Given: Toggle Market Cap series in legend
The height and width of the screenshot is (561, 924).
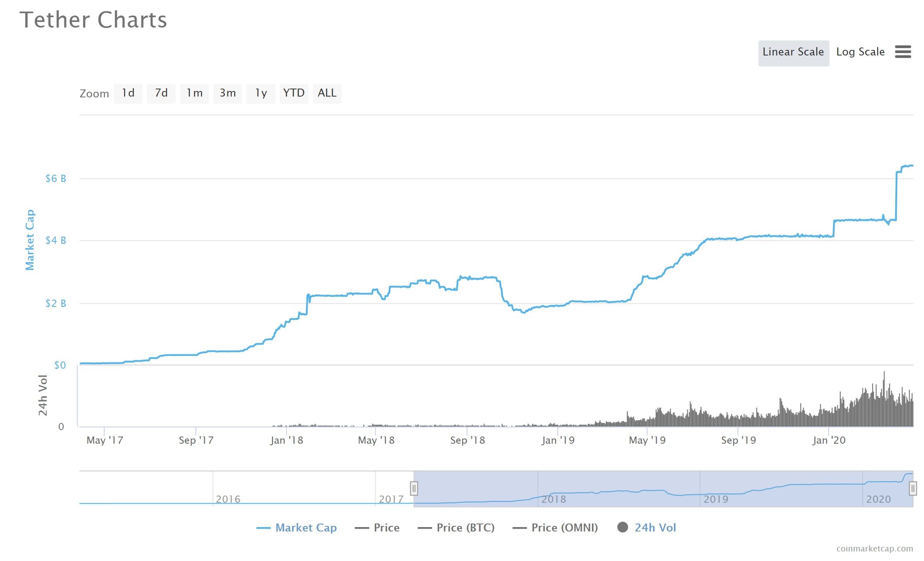Looking at the screenshot, I should click(306, 527).
